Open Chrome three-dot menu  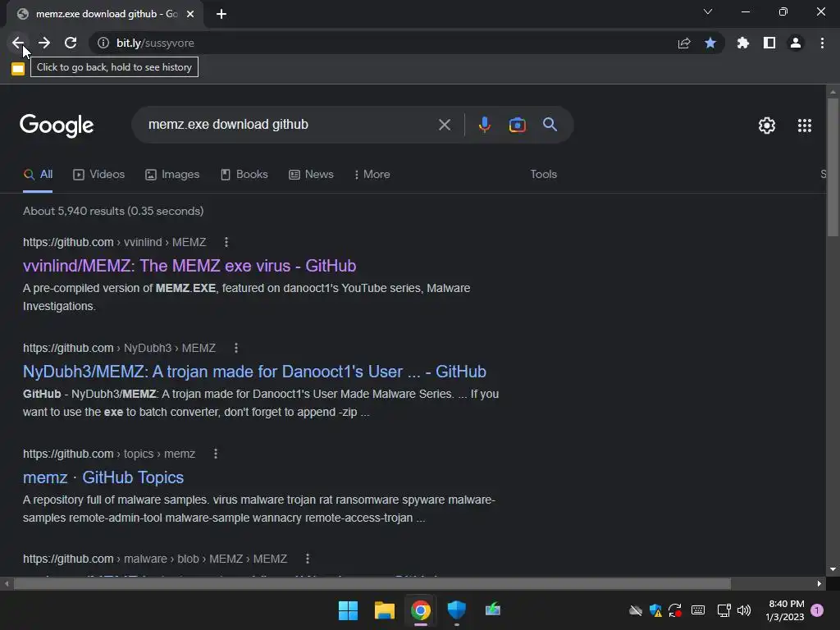(822, 43)
